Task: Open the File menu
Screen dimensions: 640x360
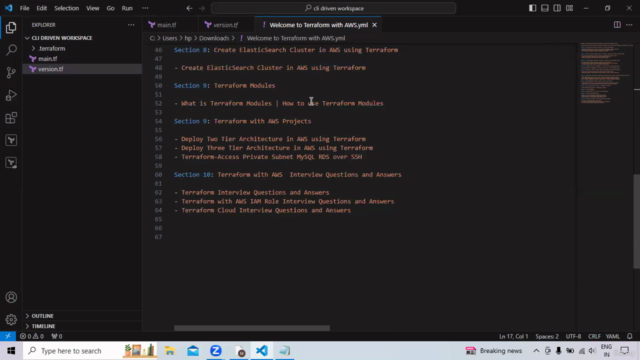Action: [x=24, y=8]
